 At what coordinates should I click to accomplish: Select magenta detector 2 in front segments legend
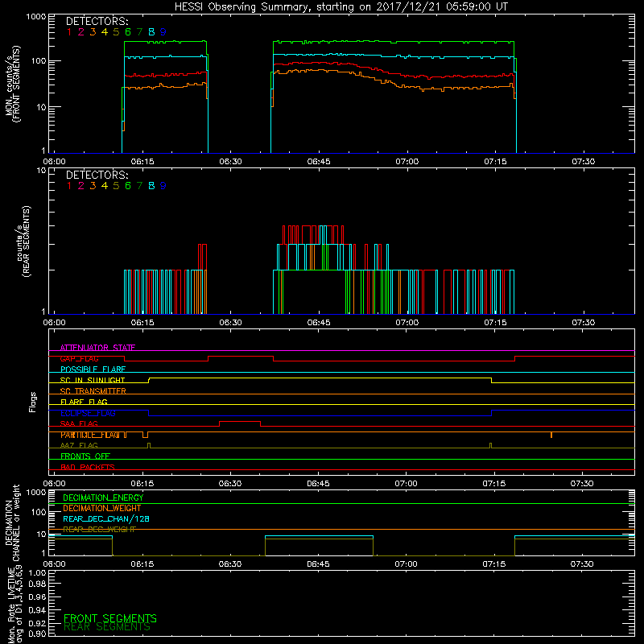[x=81, y=32]
